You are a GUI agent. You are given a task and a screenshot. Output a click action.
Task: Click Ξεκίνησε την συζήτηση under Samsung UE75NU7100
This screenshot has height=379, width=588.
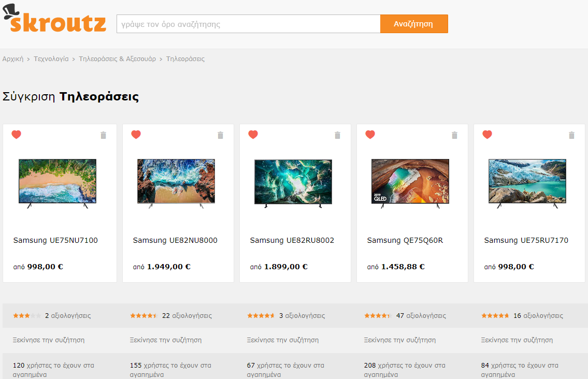(x=49, y=340)
